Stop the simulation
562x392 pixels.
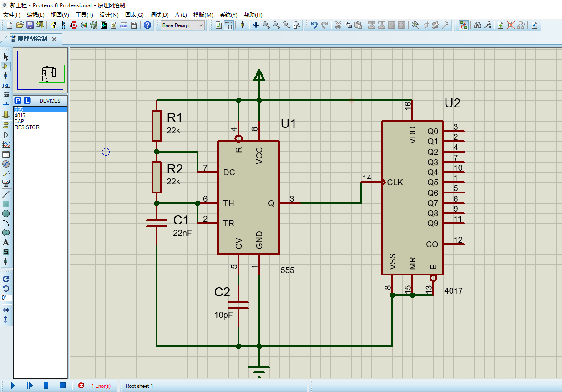tap(63, 386)
